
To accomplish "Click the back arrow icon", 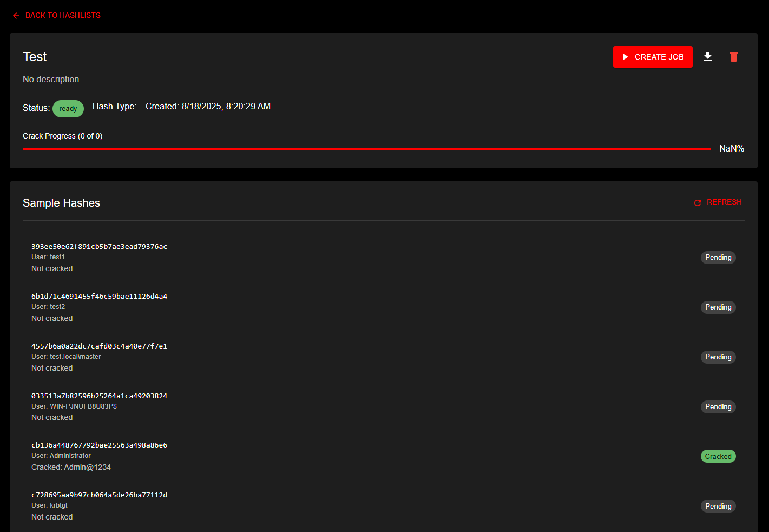I will (16, 15).
